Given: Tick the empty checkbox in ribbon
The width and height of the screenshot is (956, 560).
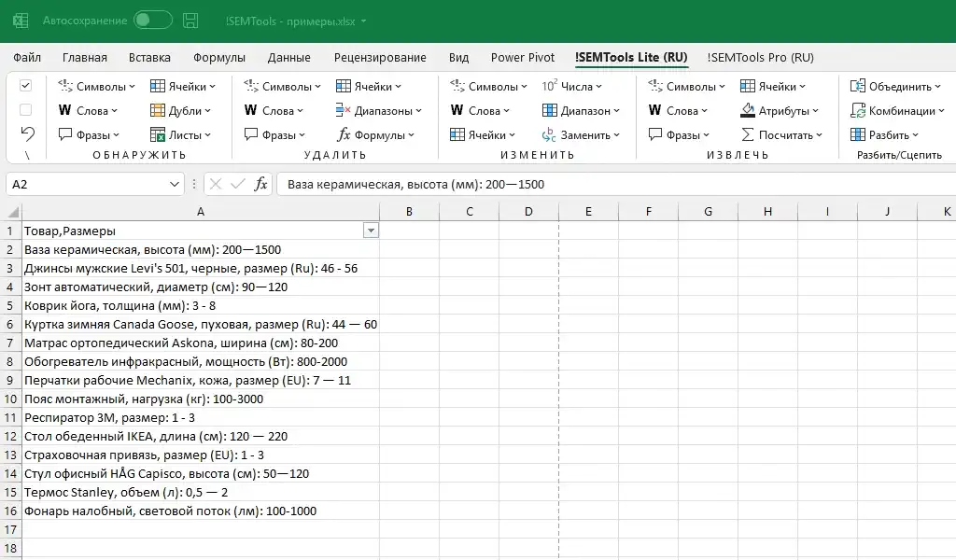Looking at the screenshot, I should (25, 110).
